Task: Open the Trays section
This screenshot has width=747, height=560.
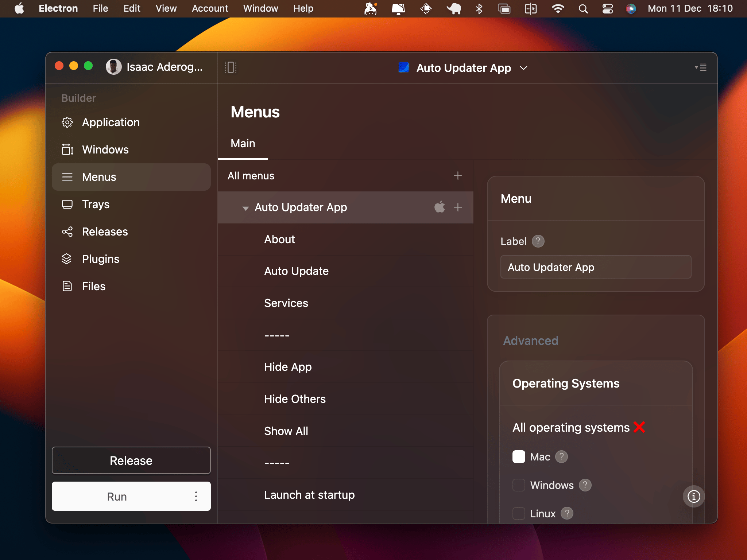Action: coord(96,204)
